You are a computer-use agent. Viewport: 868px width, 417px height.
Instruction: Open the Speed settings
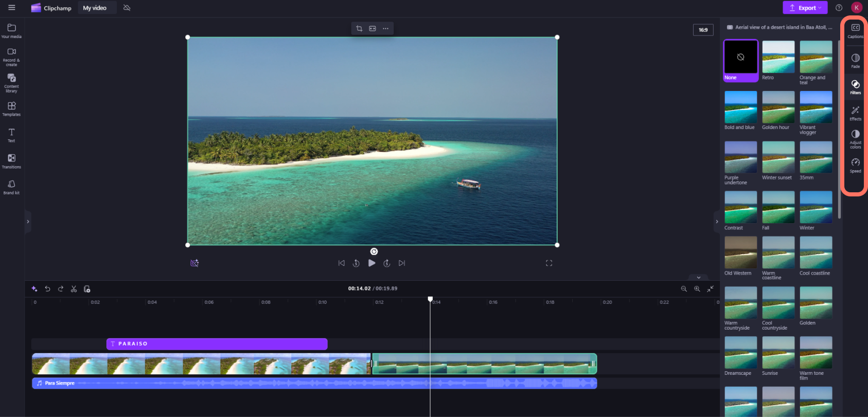[855, 165]
